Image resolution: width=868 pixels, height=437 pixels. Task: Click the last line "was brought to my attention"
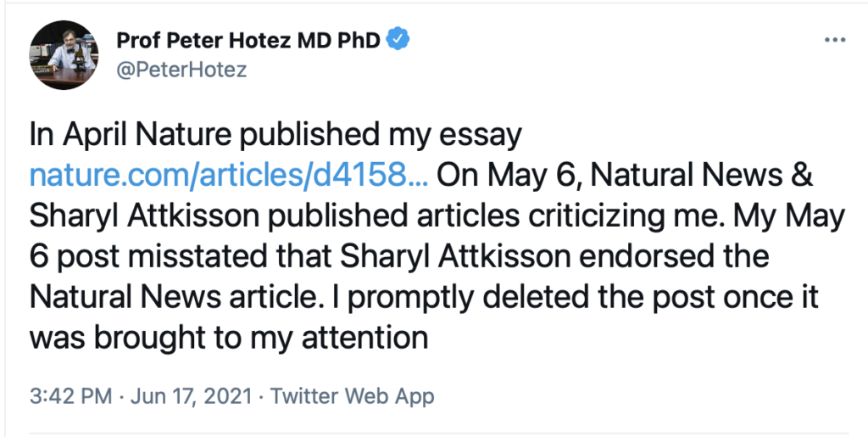pos(229,338)
